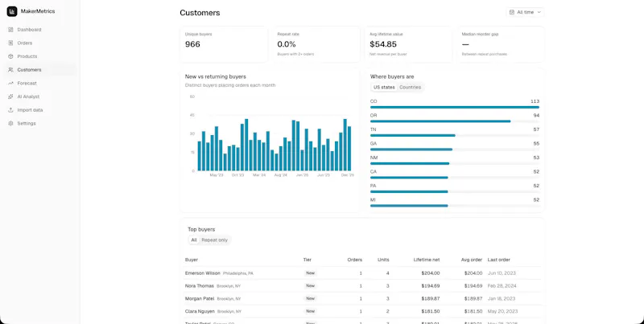Click the NM state bar

click(455, 163)
